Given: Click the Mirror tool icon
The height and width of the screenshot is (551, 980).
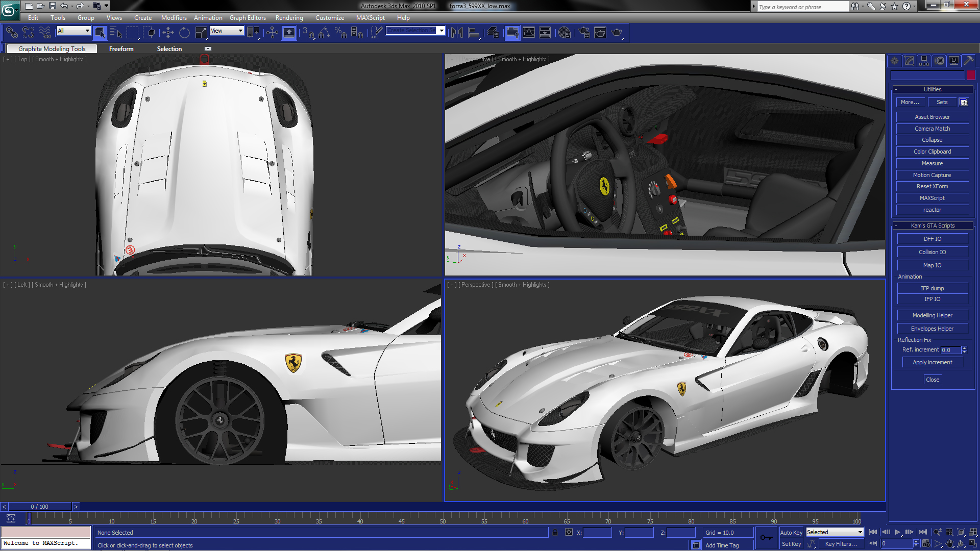Looking at the screenshot, I should pyautogui.click(x=457, y=33).
